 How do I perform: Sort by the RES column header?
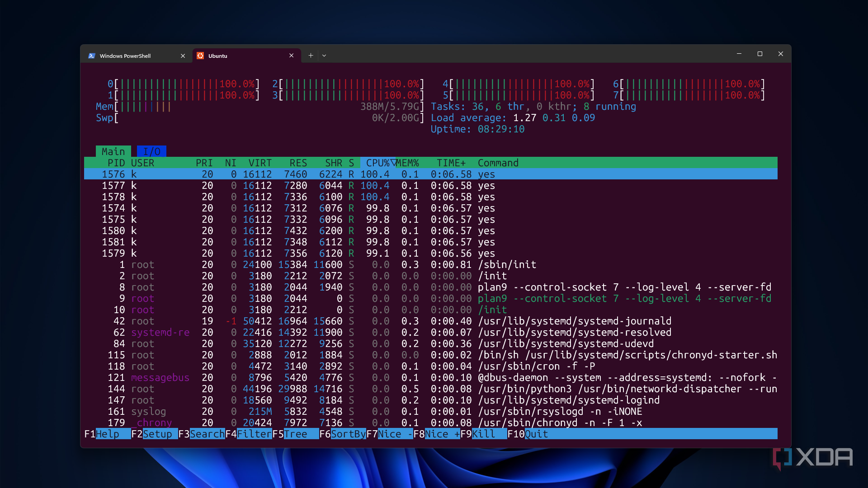pos(298,163)
